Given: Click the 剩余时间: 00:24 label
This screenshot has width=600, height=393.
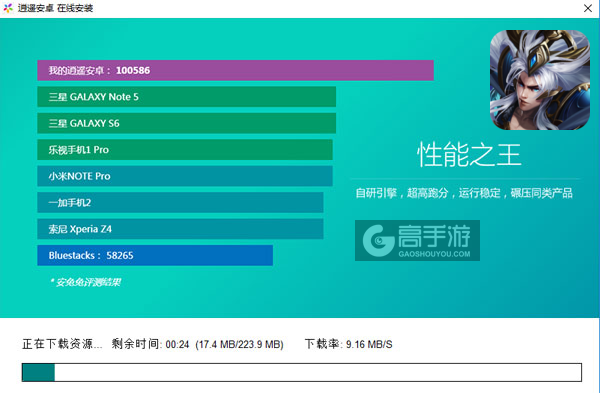Looking at the screenshot, I should coord(150,344).
